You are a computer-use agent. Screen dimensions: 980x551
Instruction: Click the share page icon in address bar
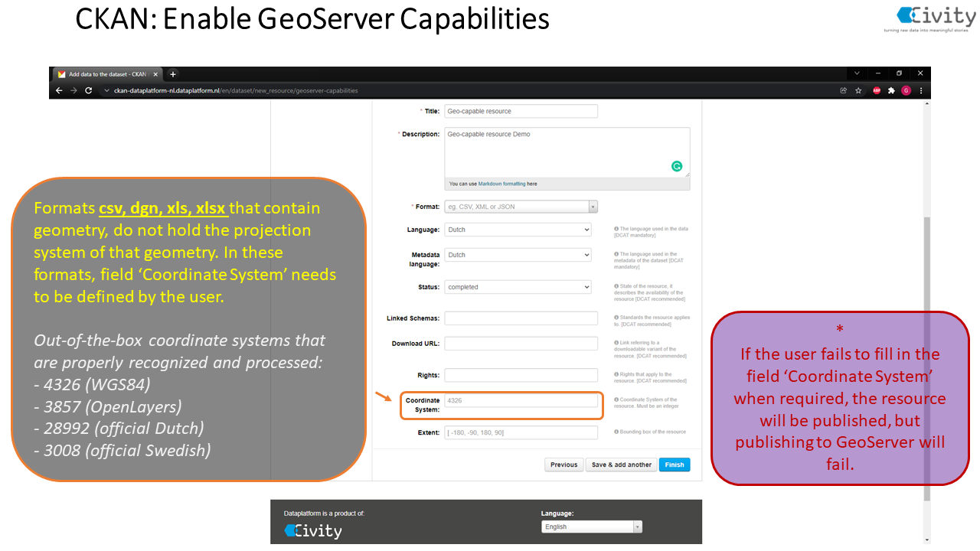pos(844,90)
